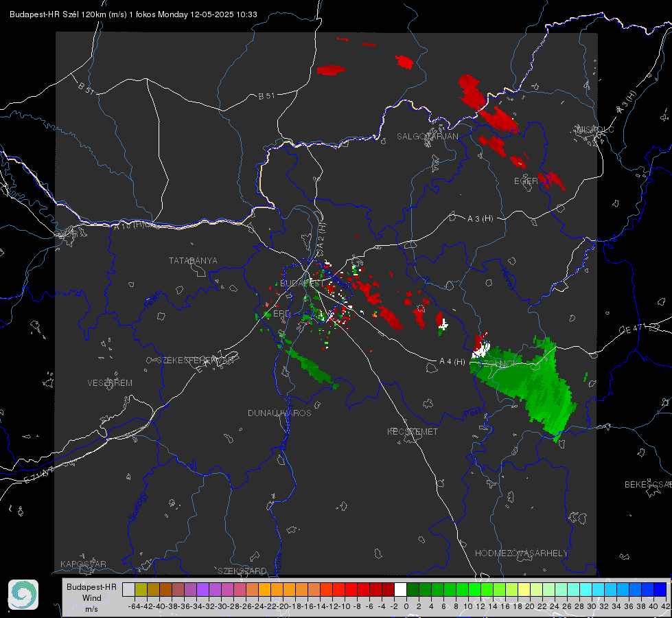Pick the orange swatch between -24 and -22
Image resolution: width=672 pixels, height=618 pixels.
click(264, 589)
